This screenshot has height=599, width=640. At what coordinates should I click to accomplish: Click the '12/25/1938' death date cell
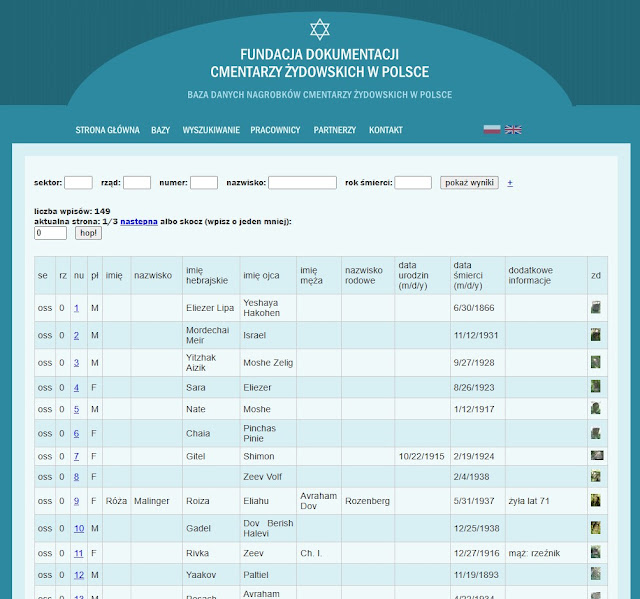pyautogui.click(x=478, y=528)
